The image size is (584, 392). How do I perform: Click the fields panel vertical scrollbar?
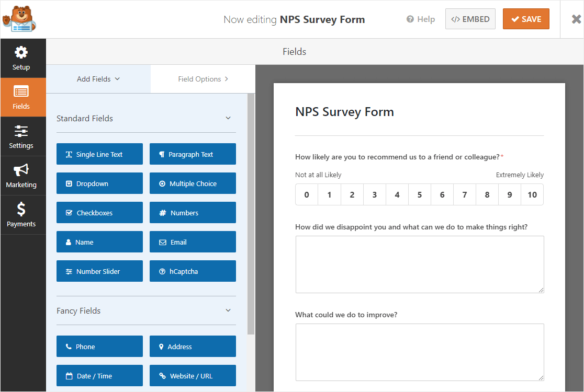pyautogui.click(x=251, y=214)
